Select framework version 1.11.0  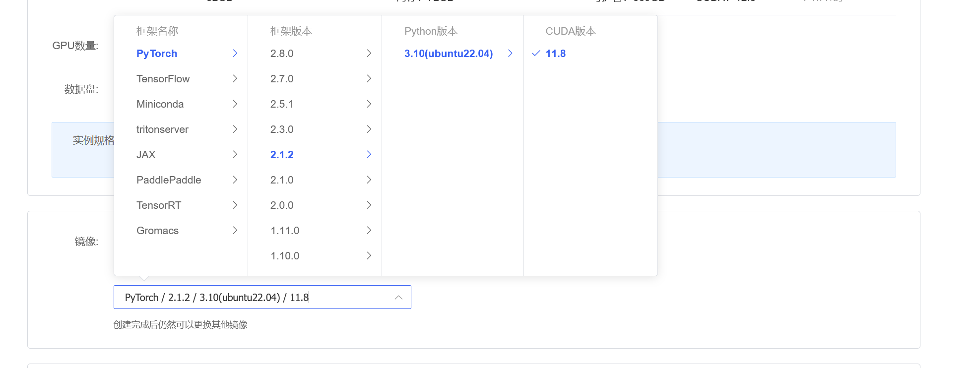(285, 231)
